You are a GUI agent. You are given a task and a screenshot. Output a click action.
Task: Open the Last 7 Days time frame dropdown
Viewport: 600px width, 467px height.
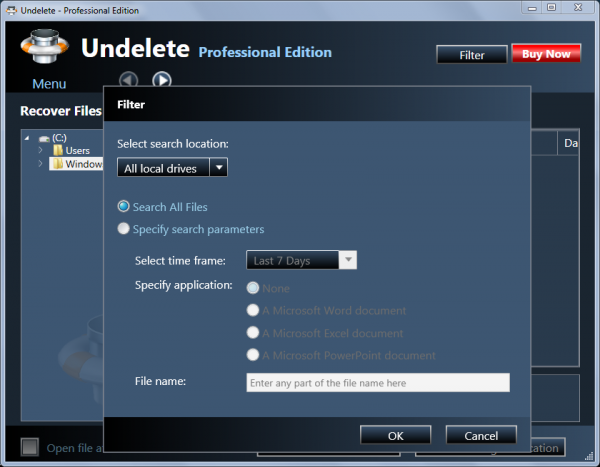pyautogui.click(x=302, y=260)
